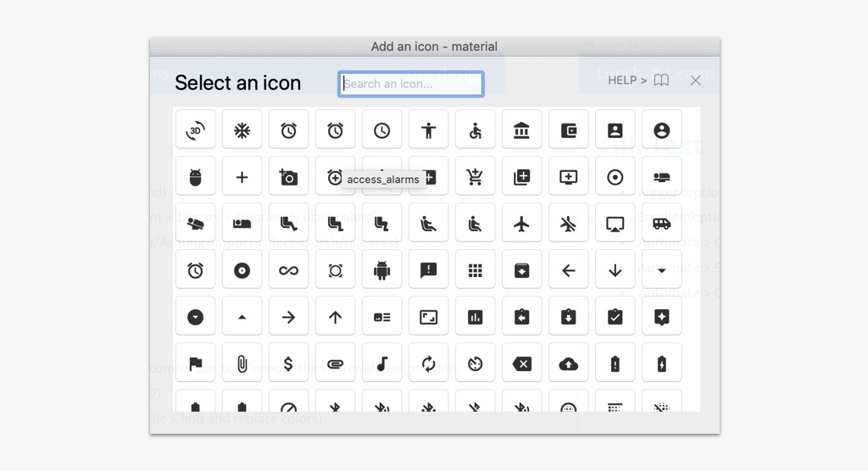Pick the account circle icon

661,130
